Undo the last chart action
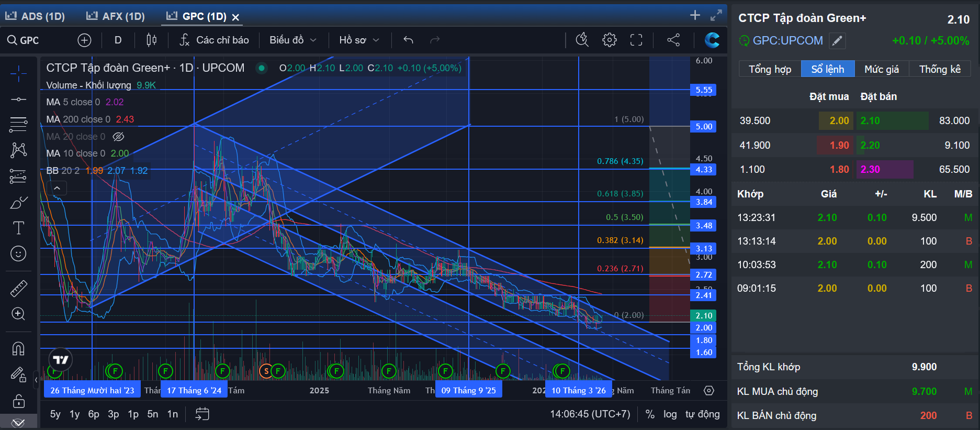Screen dimensions: 980x430 coord(408,40)
